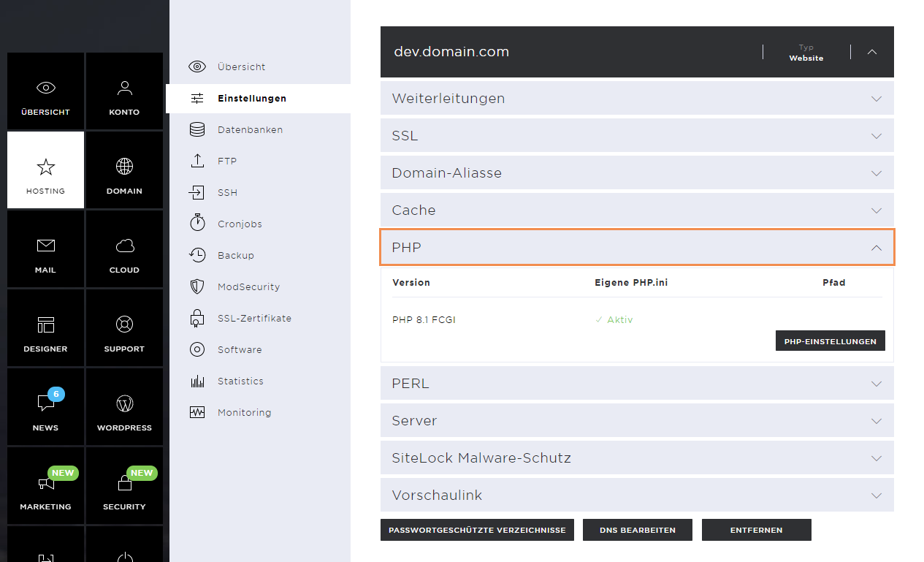Click the PHP-Einstellungen button
The height and width of the screenshot is (562, 924).
coord(830,341)
